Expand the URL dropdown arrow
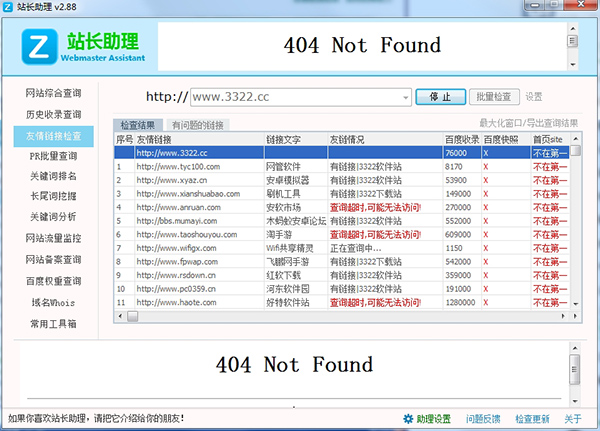The height and width of the screenshot is (431, 600). (406, 98)
